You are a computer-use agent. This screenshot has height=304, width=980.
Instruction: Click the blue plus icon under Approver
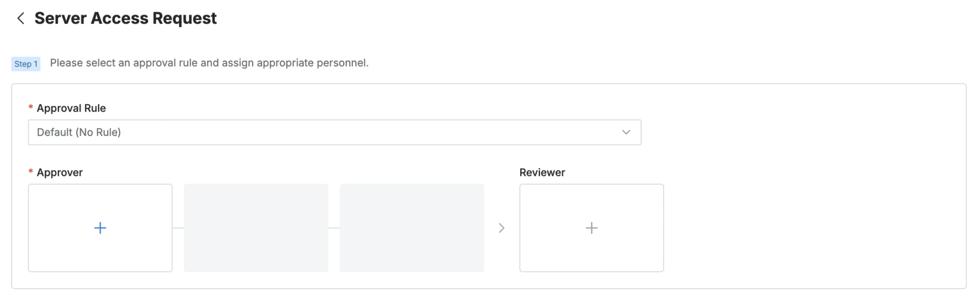tap(100, 228)
